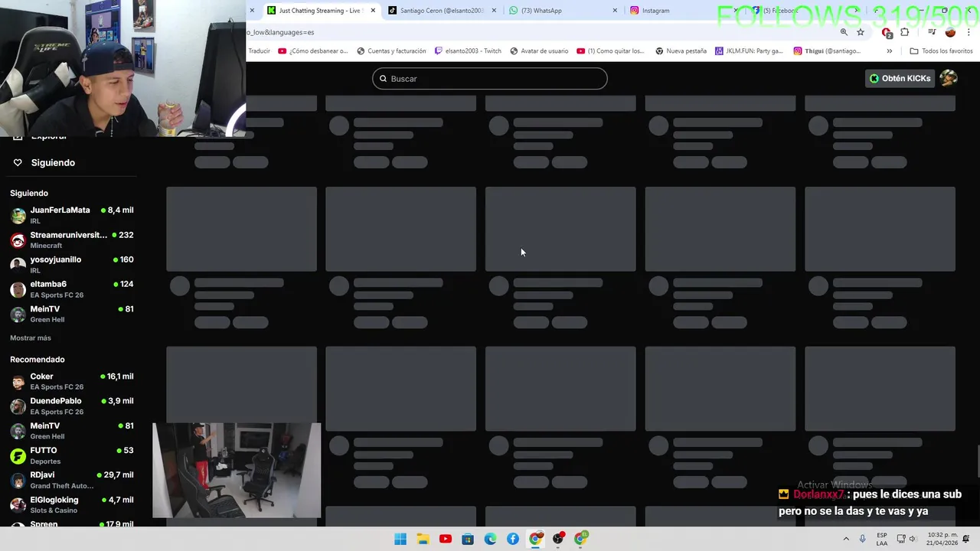Open ElGlogloking Slots & Casino channel
The width and height of the screenshot is (980, 551).
coord(72,505)
